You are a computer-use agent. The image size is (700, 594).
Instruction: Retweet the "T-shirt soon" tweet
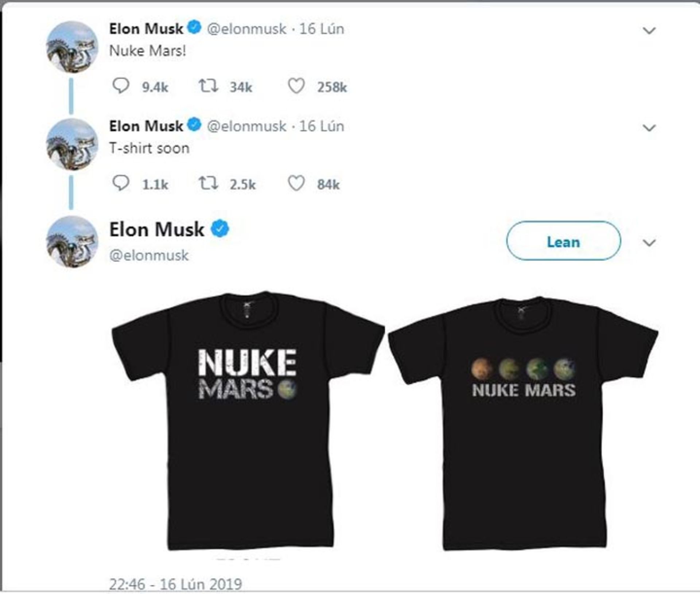[208, 184]
